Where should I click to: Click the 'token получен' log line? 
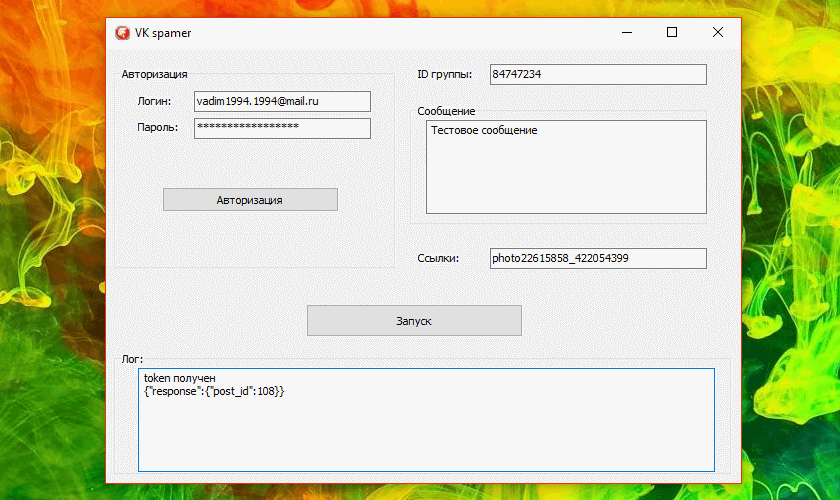pyautogui.click(x=179, y=378)
